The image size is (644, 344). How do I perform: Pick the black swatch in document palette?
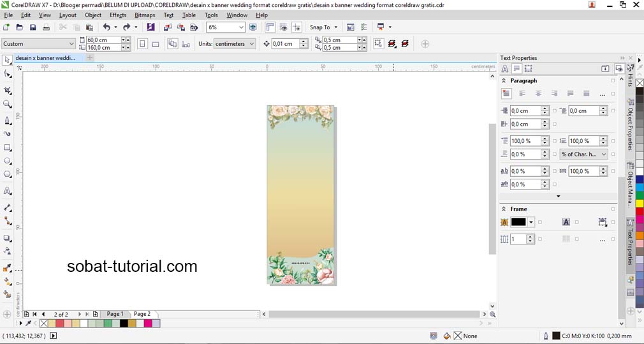pos(124,324)
